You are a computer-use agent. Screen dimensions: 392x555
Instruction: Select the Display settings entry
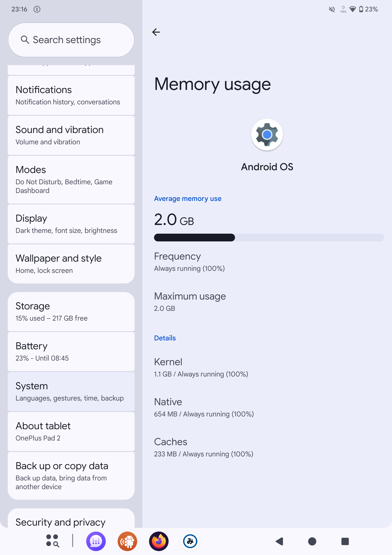tap(71, 224)
